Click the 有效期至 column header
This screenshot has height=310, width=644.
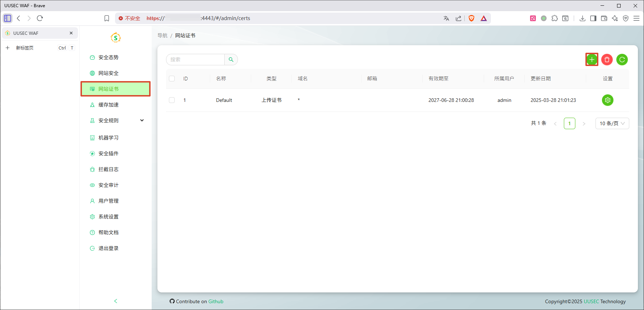tap(438, 79)
